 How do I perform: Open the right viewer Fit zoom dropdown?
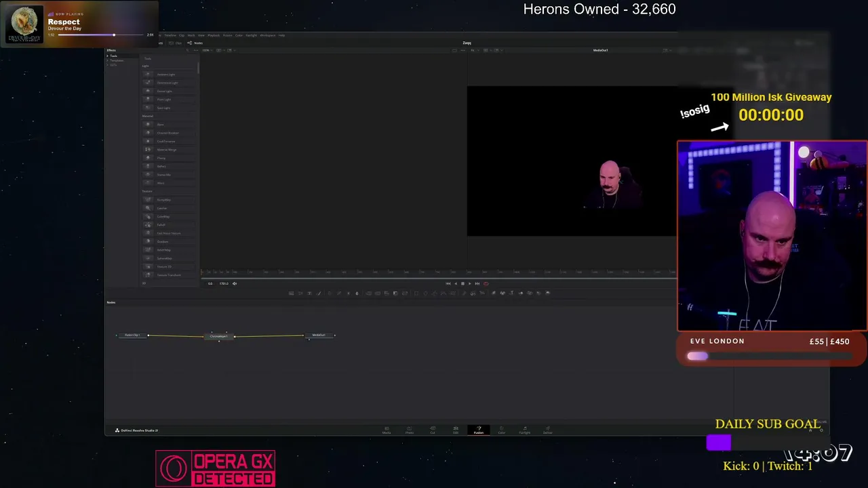pos(474,50)
